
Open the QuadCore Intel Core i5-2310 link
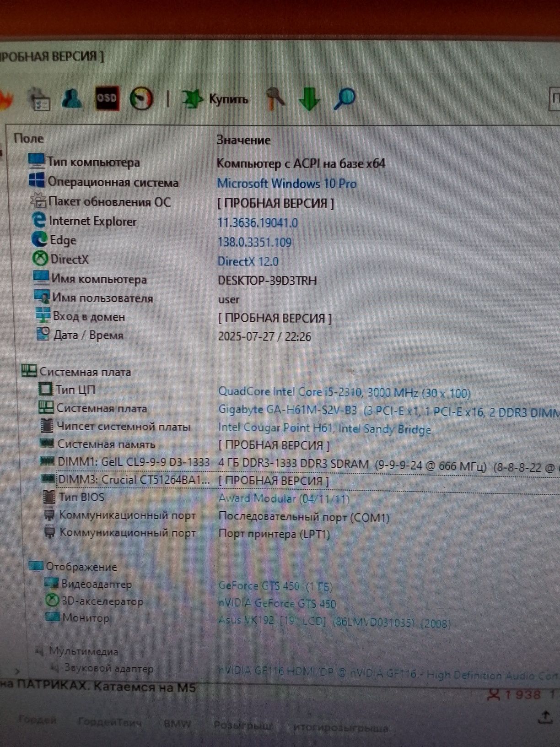click(x=344, y=393)
